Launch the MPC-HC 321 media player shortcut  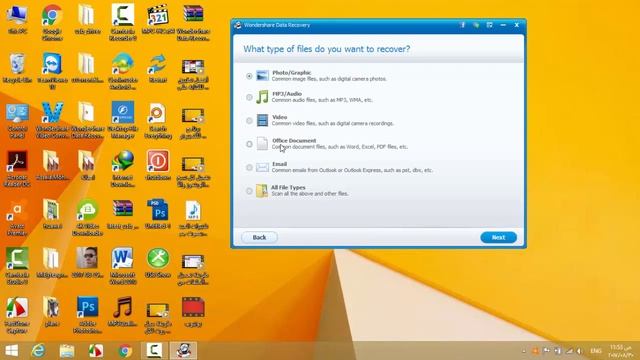coord(158,19)
